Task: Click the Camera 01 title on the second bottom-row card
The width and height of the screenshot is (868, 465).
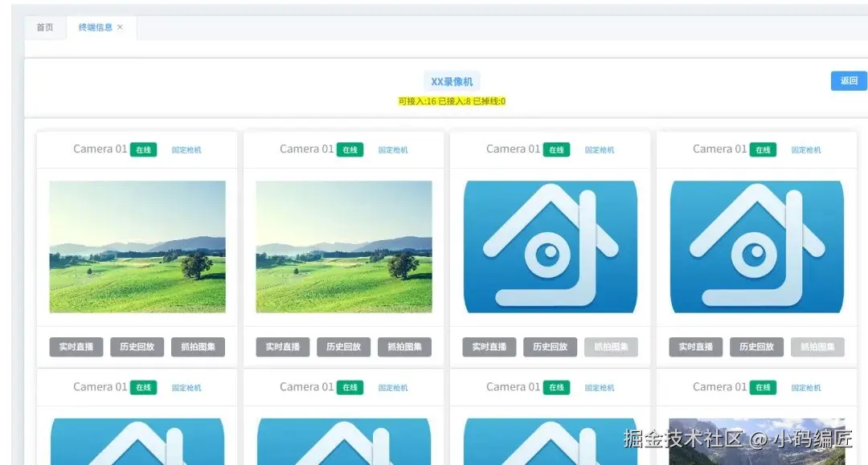Action: coord(307,386)
